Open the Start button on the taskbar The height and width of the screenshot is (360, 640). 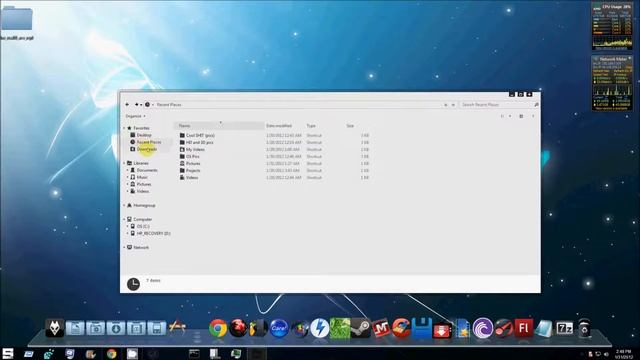coord(8,353)
